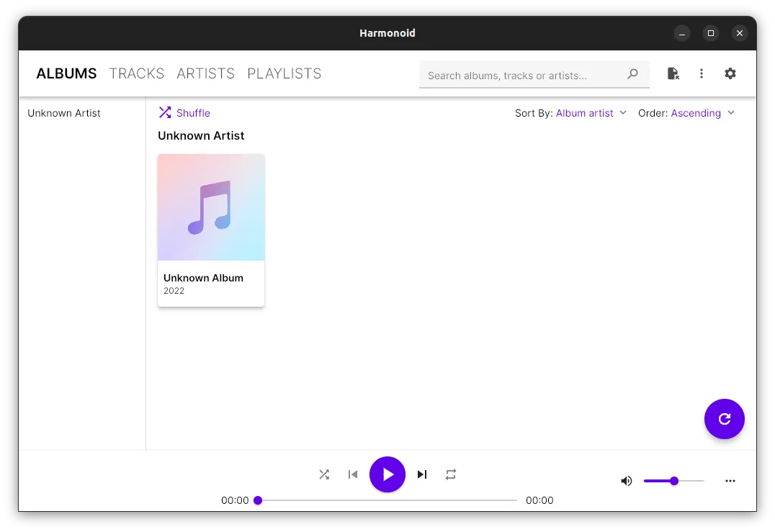Open the Unknown Album cover thumbnail
Screen dimensions: 775x532
coord(211,207)
